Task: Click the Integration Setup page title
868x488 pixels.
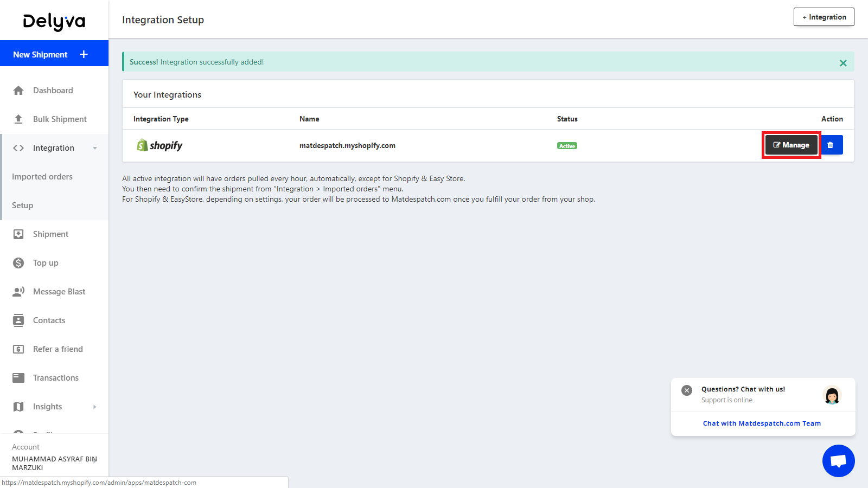Action: (163, 20)
